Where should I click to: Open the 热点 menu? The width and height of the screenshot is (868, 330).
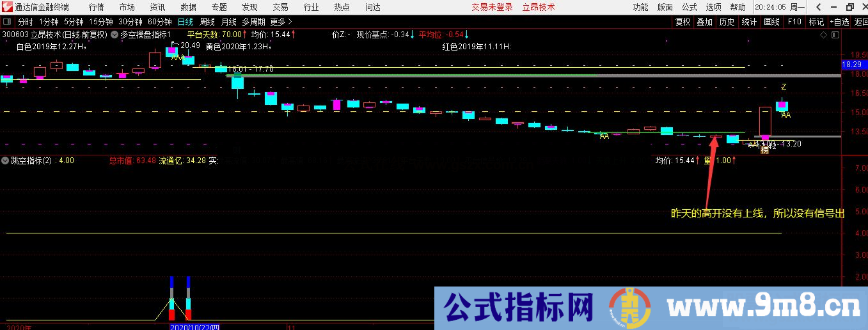[x=342, y=7]
